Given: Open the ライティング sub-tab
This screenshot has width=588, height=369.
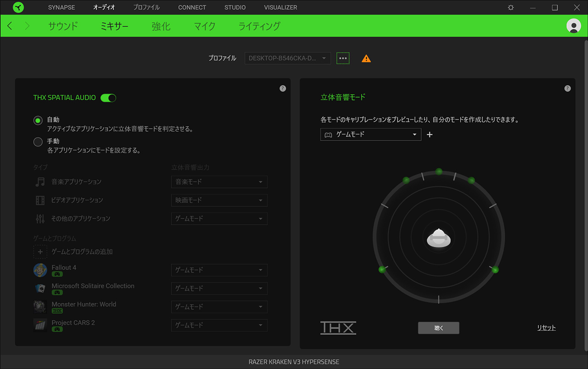Looking at the screenshot, I should point(259,26).
